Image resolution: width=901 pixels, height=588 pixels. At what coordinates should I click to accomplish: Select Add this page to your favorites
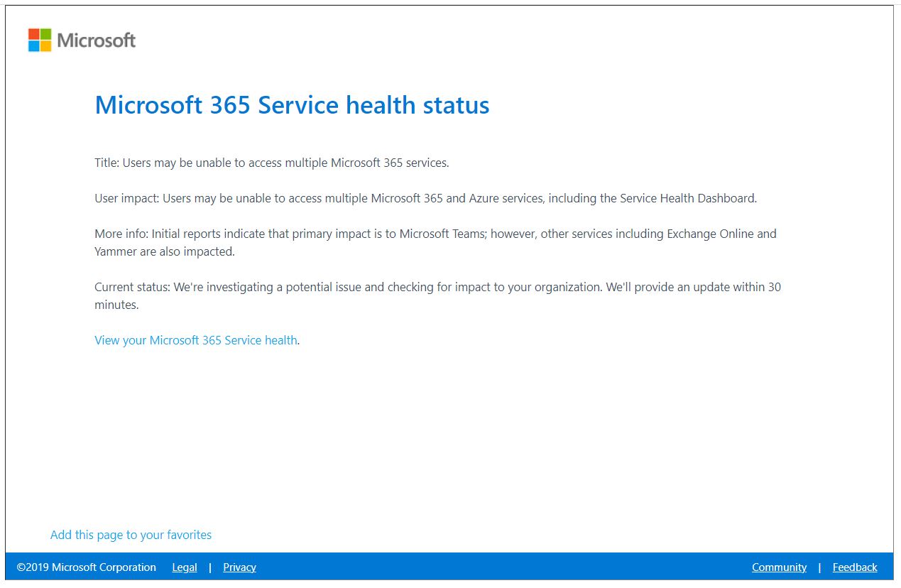click(x=131, y=535)
